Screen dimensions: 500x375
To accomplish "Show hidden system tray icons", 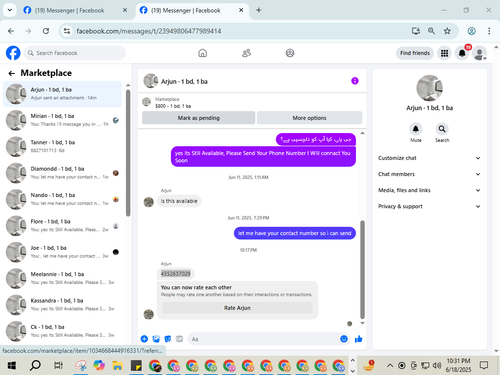I will coord(389,366).
